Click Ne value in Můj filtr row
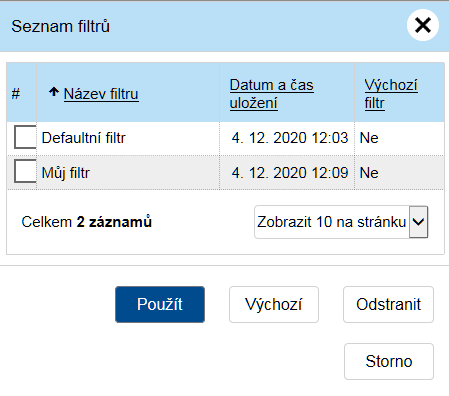Viewport: 449px width, 396px height. click(x=369, y=173)
